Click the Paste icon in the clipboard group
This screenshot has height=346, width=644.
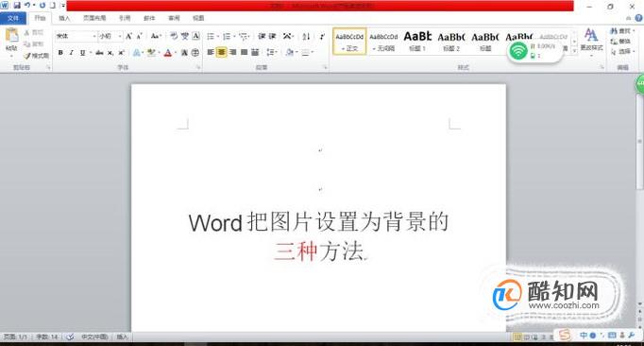point(11,40)
